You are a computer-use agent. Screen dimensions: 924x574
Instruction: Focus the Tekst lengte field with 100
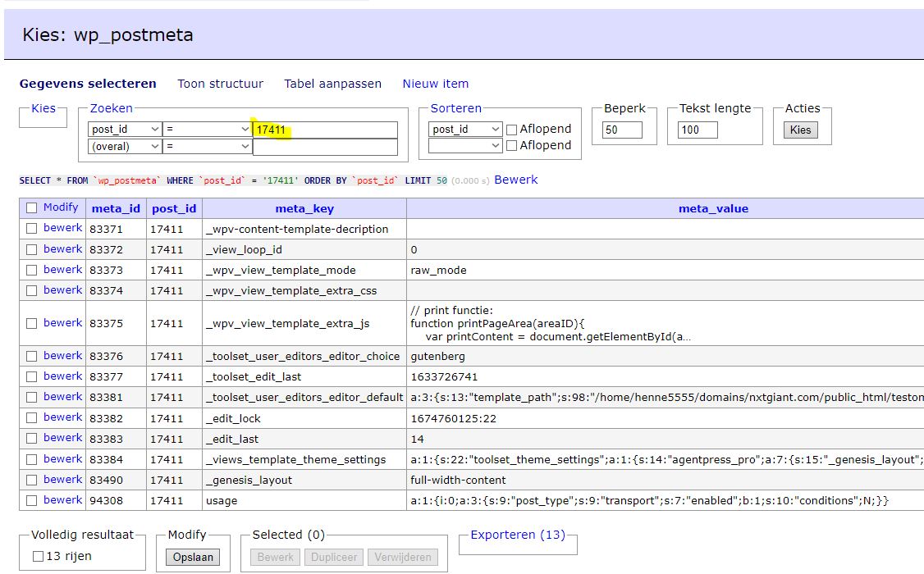[698, 130]
